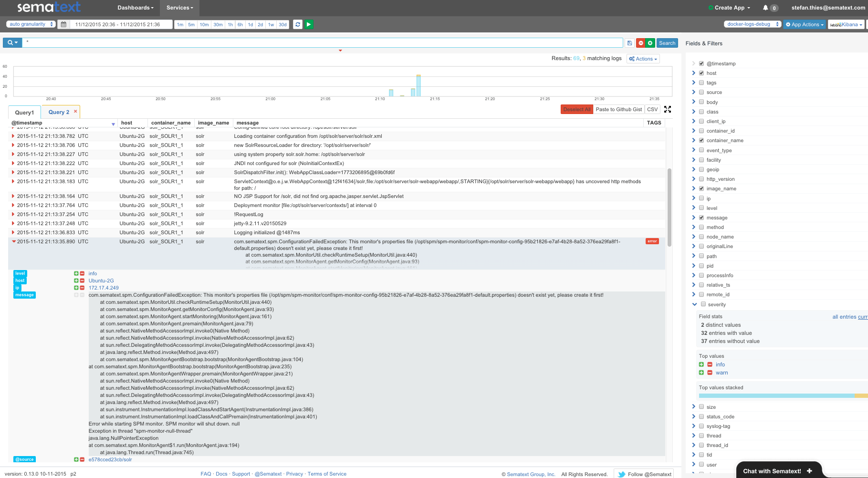
Task: Click the log table vertical scrollbar
Action: pos(669,208)
